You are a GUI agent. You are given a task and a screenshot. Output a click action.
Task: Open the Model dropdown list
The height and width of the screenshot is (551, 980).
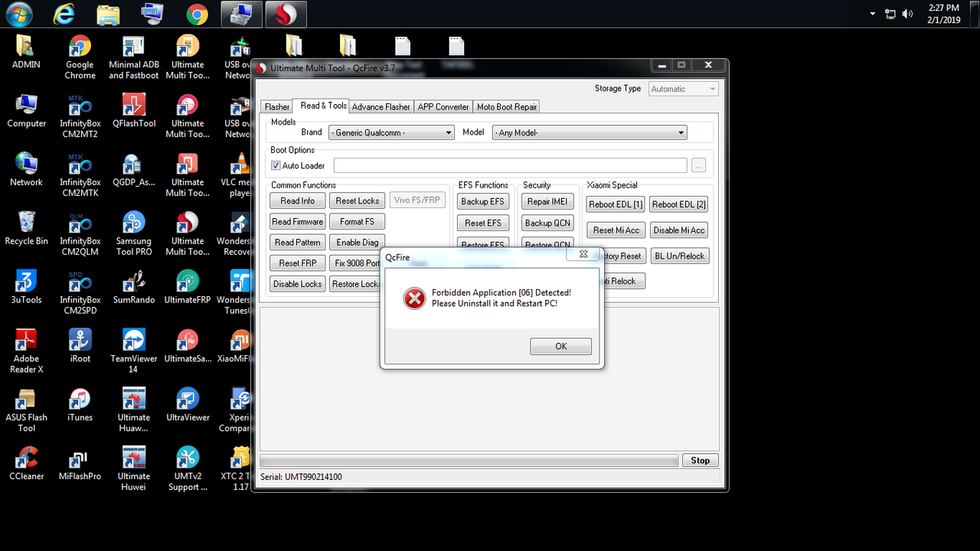(590, 132)
